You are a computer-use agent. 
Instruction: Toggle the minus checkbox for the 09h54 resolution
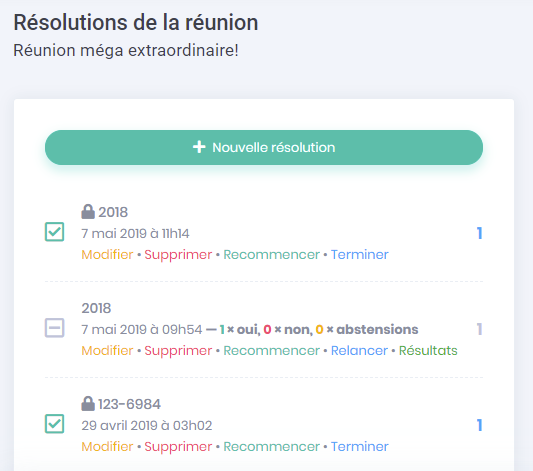(x=54, y=328)
